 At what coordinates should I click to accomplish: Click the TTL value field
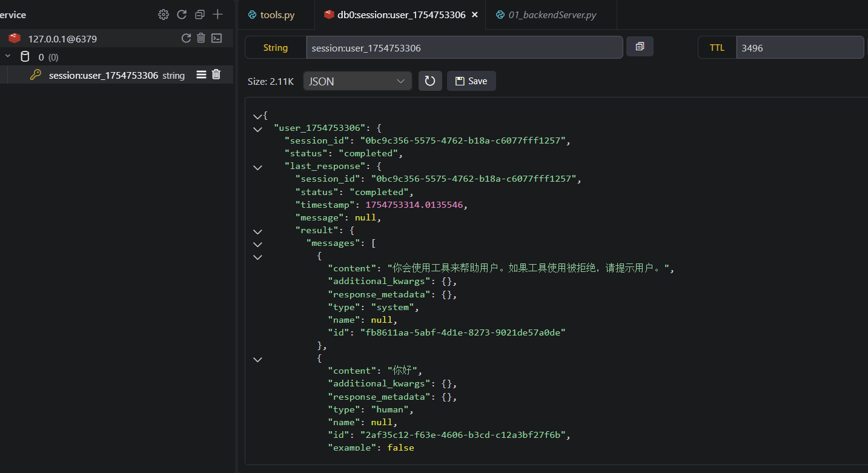pyautogui.click(x=799, y=48)
